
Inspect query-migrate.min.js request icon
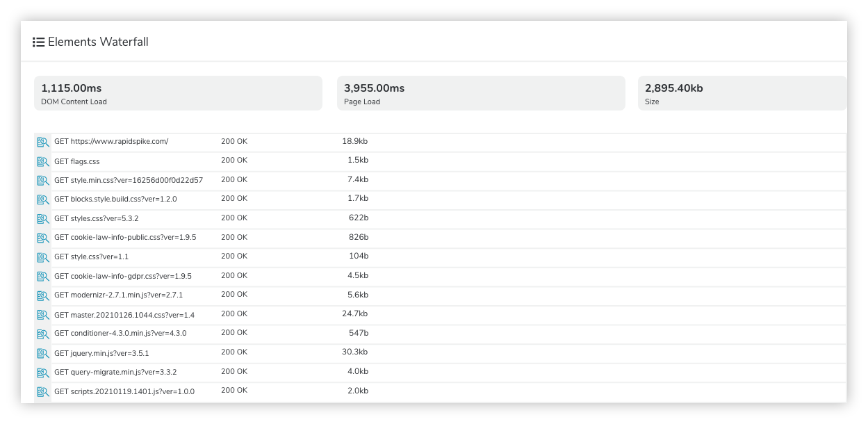43,372
